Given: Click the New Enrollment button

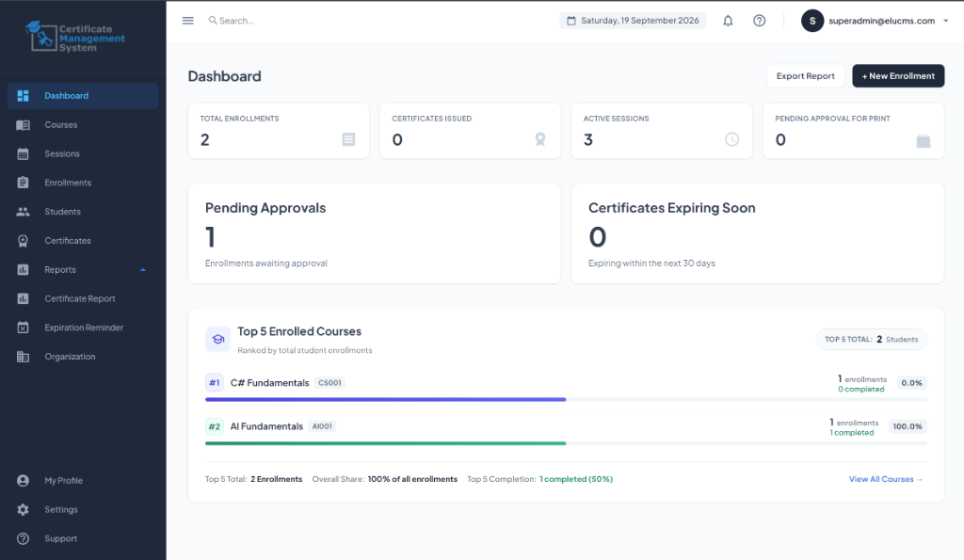Looking at the screenshot, I should [898, 76].
